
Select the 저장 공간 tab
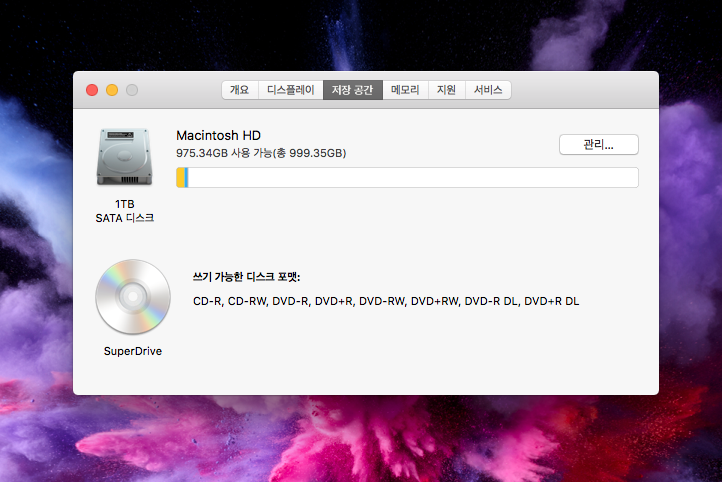coord(352,90)
